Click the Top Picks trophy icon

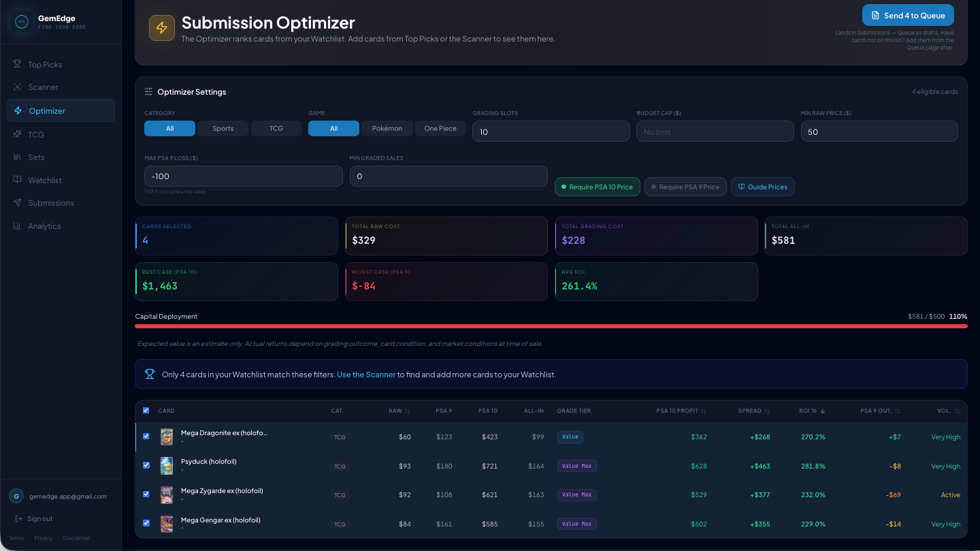click(x=18, y=64)
